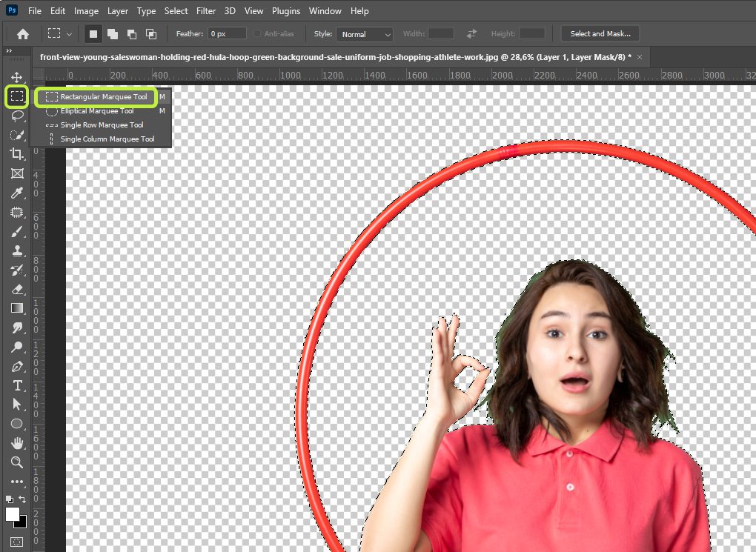Select the Patch healing tool
Image resolution: width=756 pixels, height=552 pixels.
pos(17,212)
